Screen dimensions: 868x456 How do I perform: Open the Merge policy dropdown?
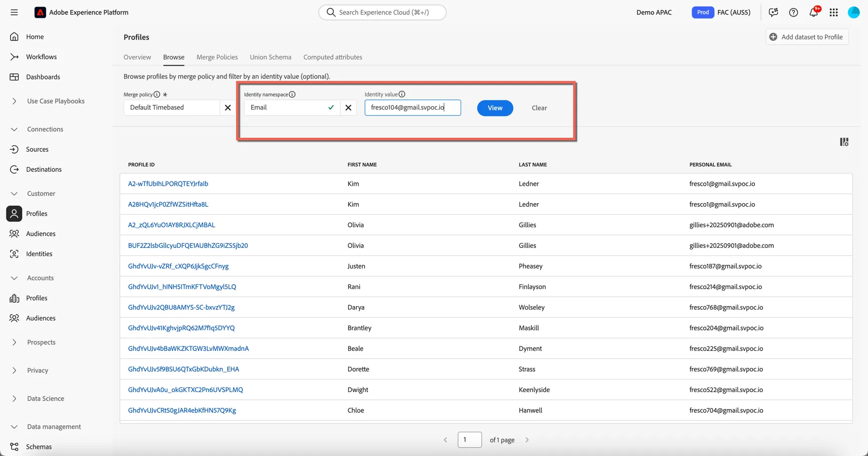171,108
